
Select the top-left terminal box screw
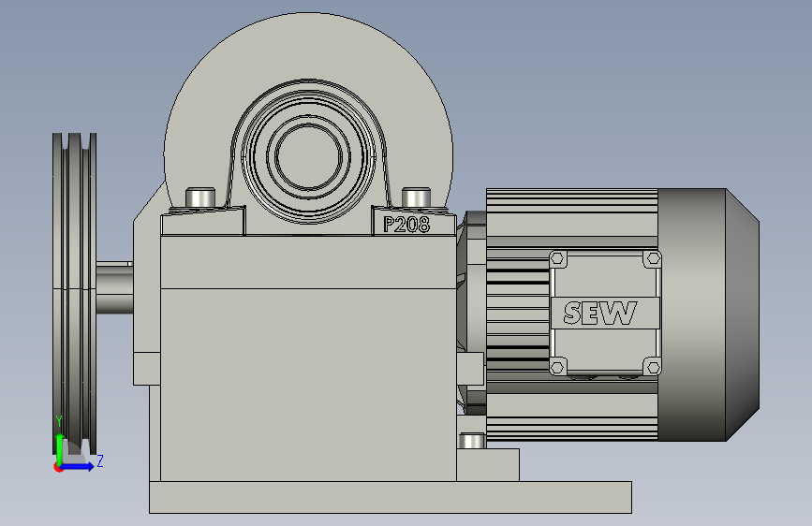pos(558,258)
